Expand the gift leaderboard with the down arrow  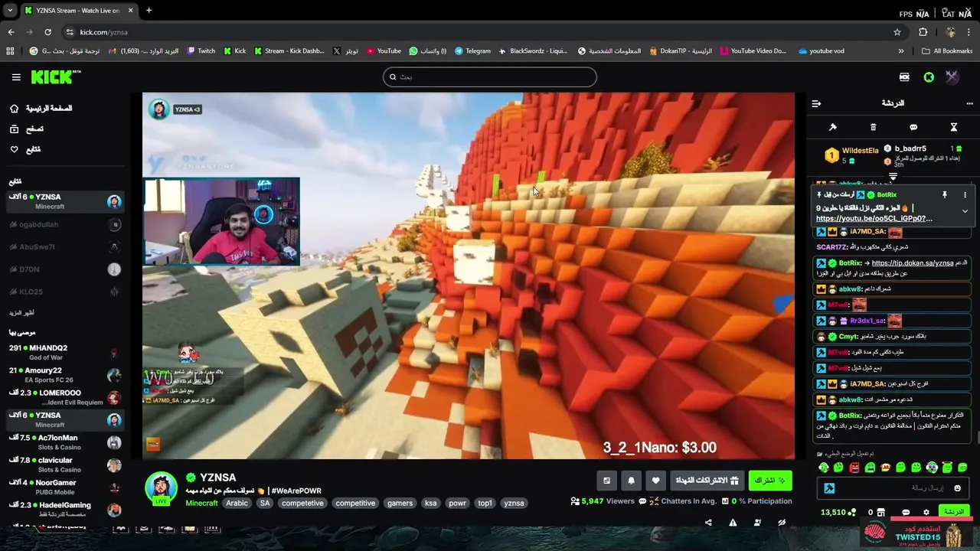[893, 177]
